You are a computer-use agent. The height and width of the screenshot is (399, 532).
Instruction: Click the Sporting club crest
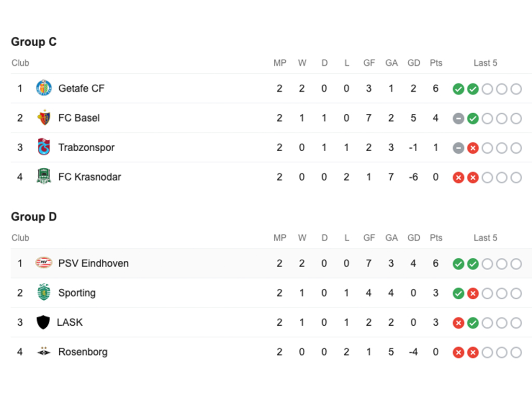[x=44, y=292]
